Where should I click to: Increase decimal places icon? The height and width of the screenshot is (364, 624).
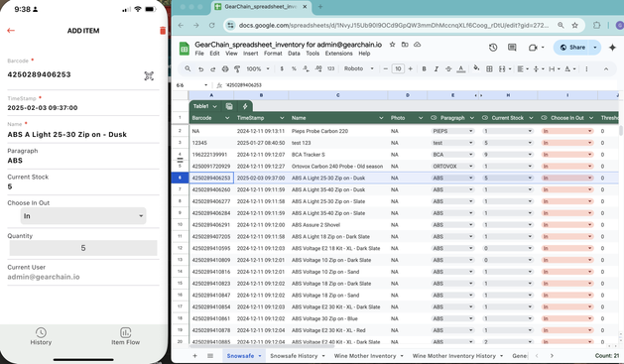(318, 68)
